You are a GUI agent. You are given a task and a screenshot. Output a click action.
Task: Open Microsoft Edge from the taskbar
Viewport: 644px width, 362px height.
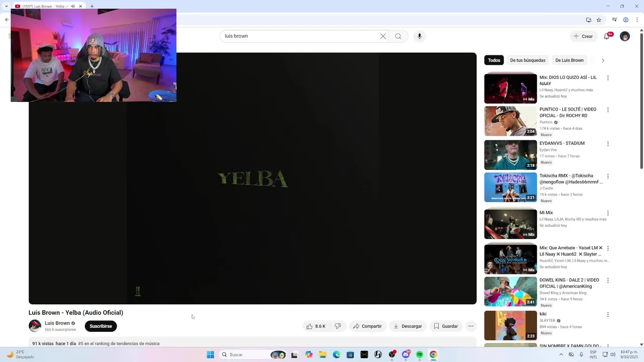337,355
